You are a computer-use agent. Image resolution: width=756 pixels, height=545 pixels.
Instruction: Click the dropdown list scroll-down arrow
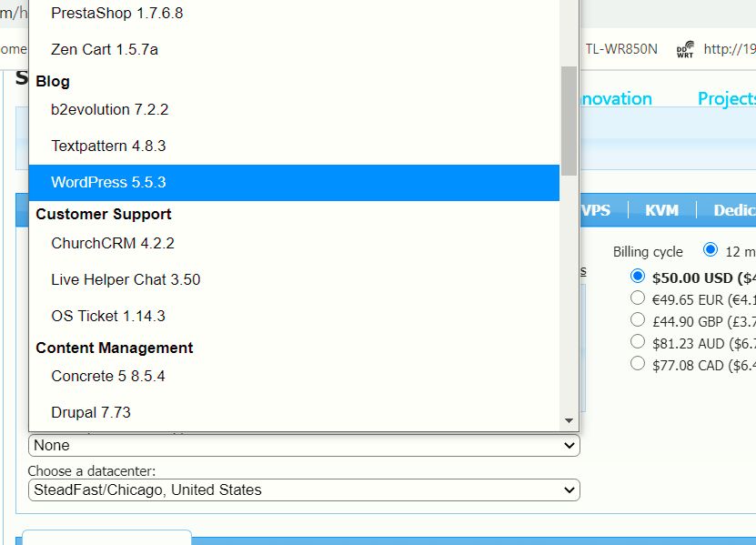(x=569, y=420)
